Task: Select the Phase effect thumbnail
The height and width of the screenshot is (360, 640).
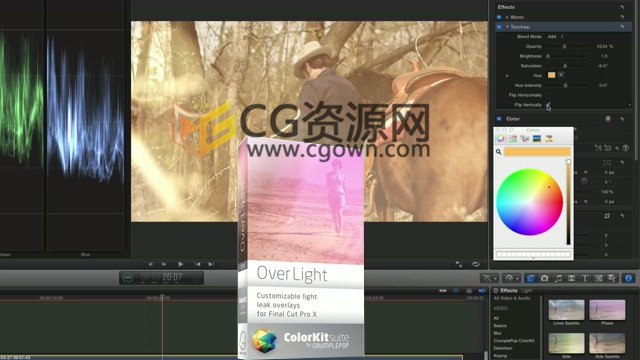Action: (607, 310)
